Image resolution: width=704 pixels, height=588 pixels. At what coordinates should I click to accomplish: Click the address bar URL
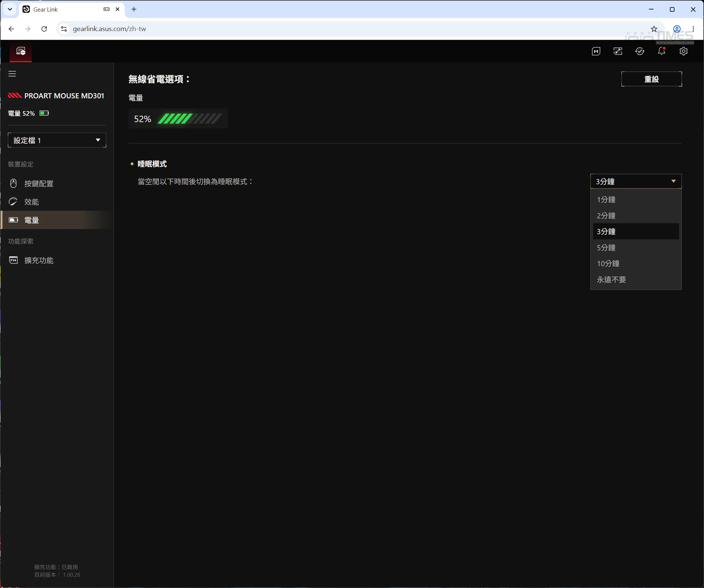(x=109, y=29)
